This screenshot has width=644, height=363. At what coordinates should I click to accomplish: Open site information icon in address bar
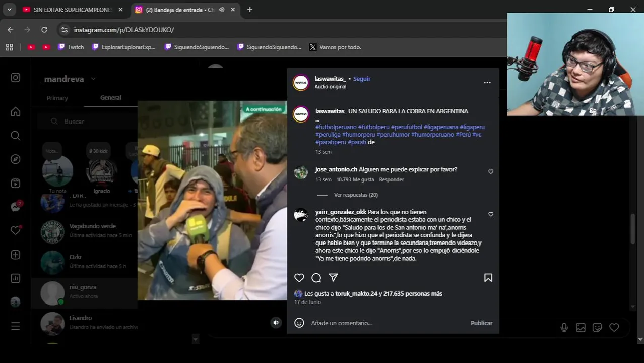pyautogui.click(x=64, y=30)
